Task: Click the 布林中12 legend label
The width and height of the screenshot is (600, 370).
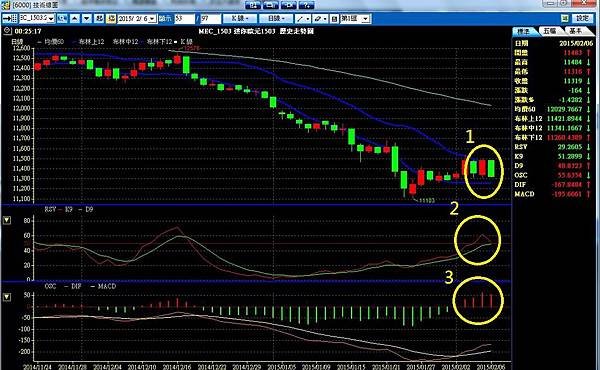Action: point(125,41)
